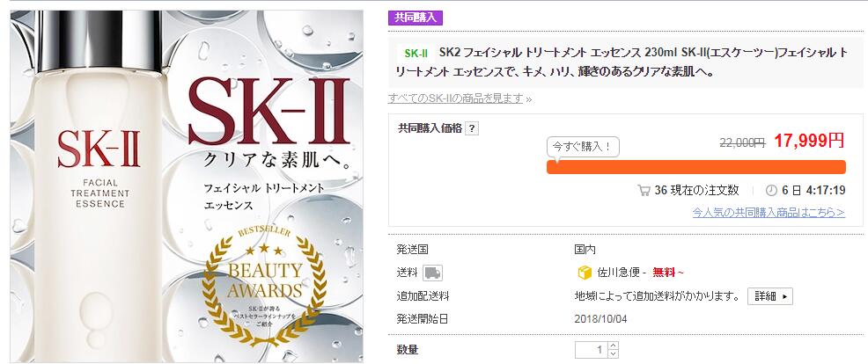This screenshot has width=868, height=364.
Task: Click the shipping truck icon next to 送料
Action: click(432, 273)
